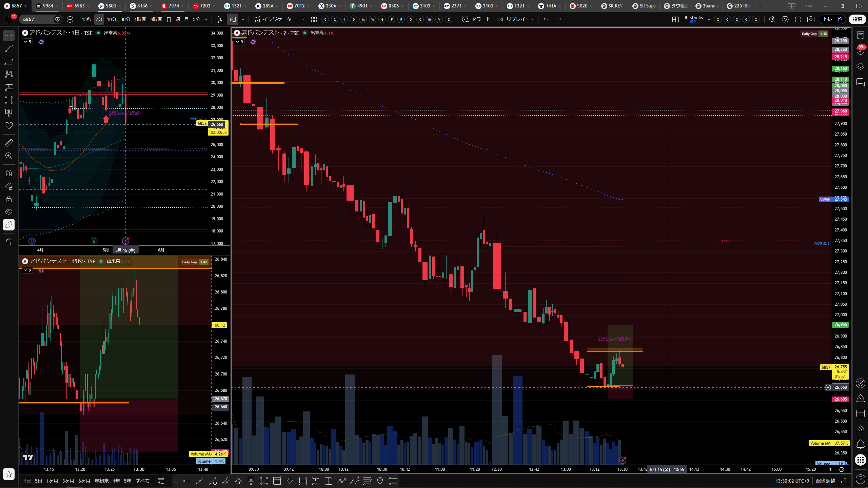Click the trash remove drawings icon
Viewport: 868px width, 488px height.
(x=9, y=242)
